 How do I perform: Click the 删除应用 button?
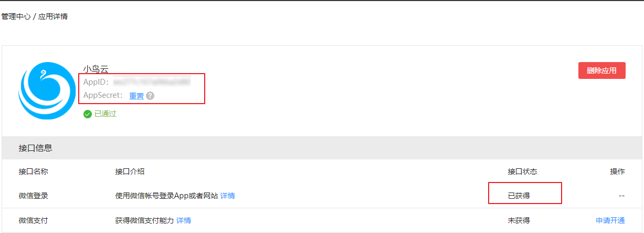point(602,70)
